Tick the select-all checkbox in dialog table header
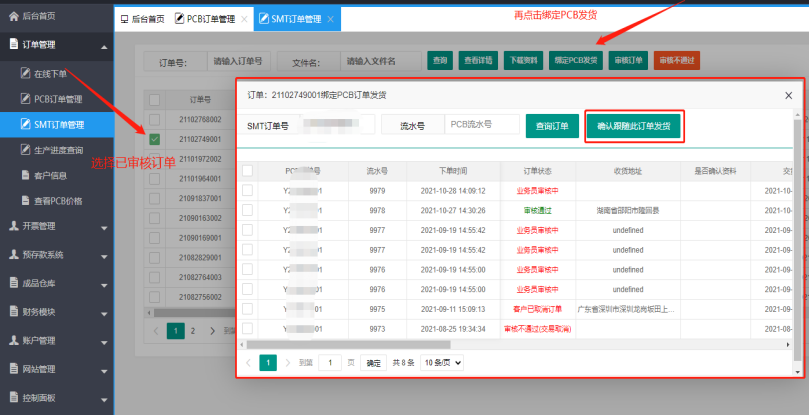 tap(247, 171)
